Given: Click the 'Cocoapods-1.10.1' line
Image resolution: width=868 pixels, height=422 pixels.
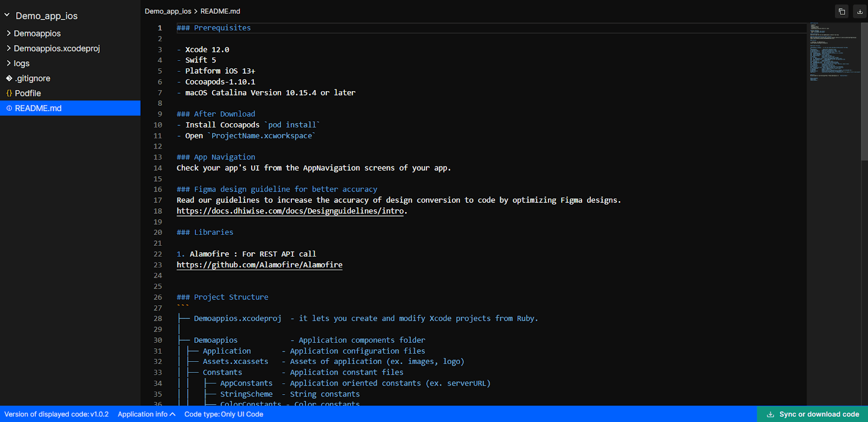Looking at the screenshot, I should [x=220, y=82].
